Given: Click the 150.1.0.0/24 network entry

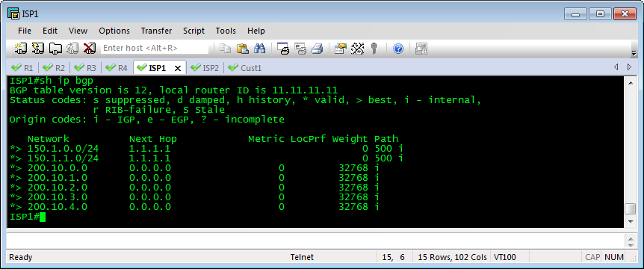Looking at the screenshot, I should (x=64, y=148).
